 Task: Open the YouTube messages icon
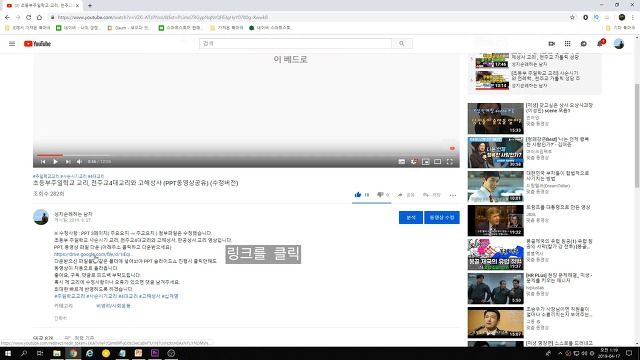(x=584, y=44)
